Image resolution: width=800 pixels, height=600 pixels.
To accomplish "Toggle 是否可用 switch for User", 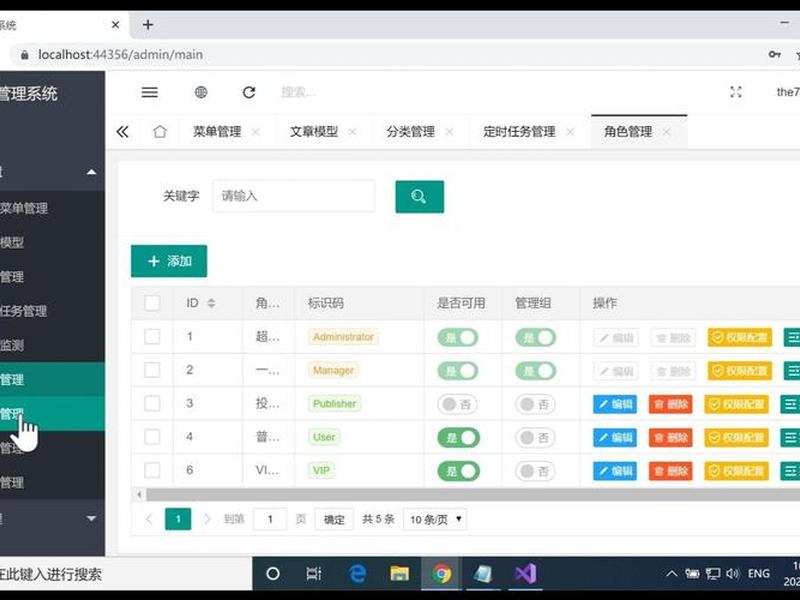I will point(459,438).
